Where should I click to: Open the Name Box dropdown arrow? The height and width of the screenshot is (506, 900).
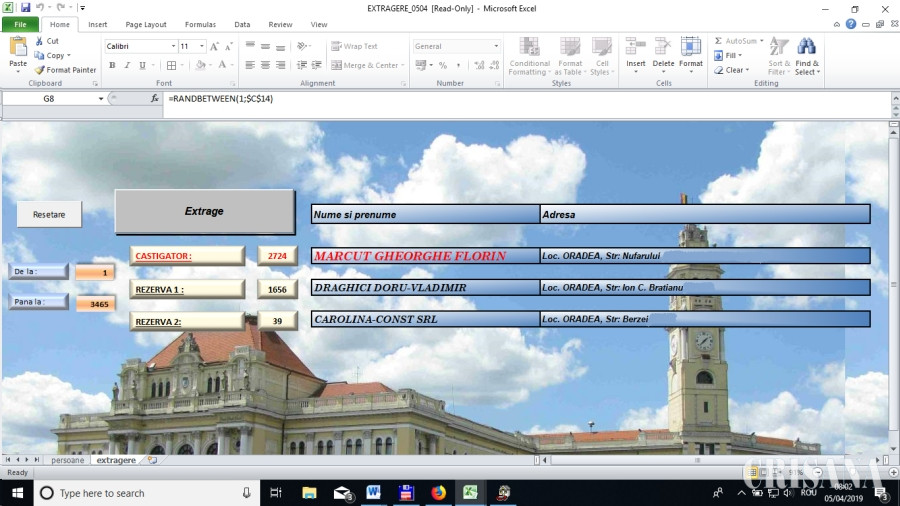[101, 99]
